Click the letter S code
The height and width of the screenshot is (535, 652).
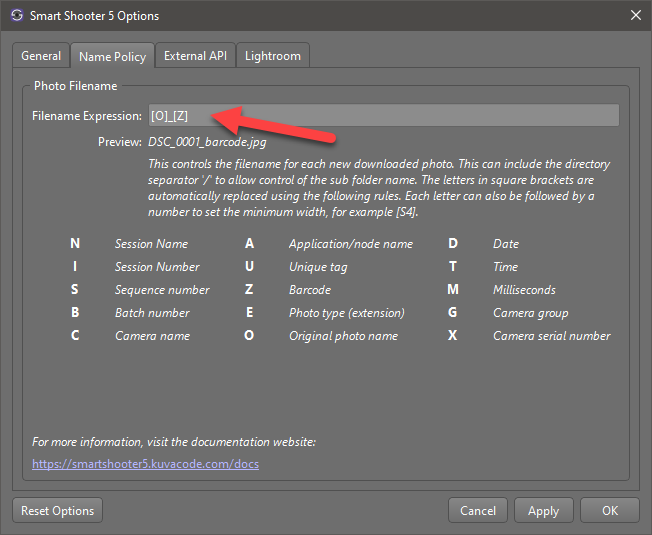(x=75, y=289)
